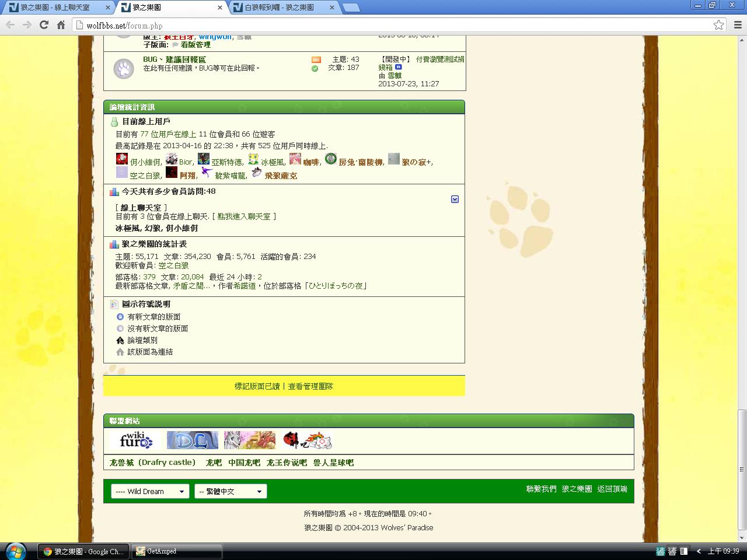Click 點我進入聊天室 link
Screen dimensions: 747x560
(244, 216)
